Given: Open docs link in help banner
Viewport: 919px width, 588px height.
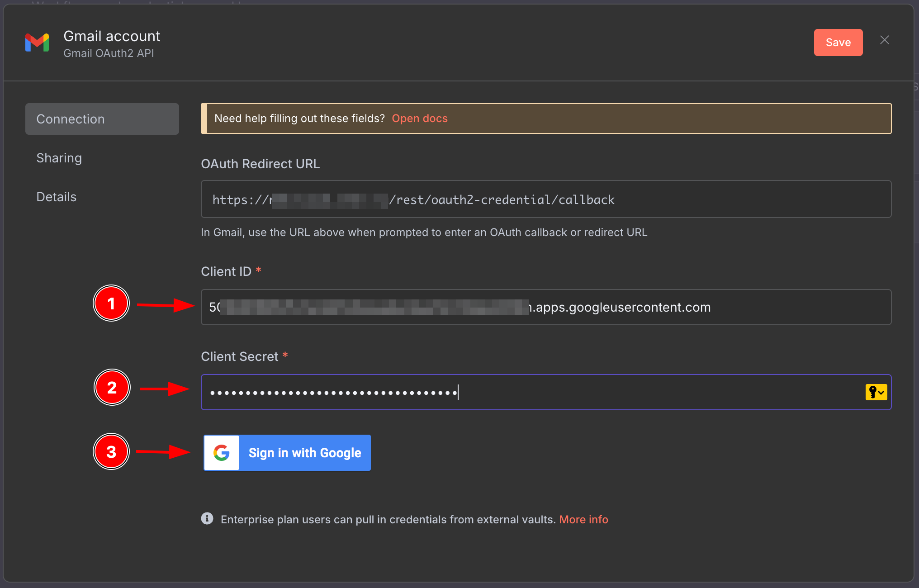Looking at the screenshot, I should click(420, 119).
